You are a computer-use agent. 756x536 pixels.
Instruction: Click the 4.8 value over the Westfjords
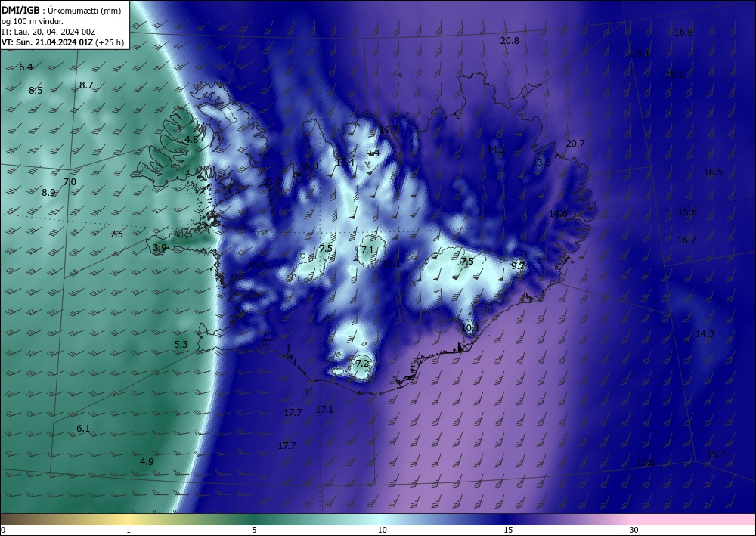pyautogui.click(x=191, y=139)
